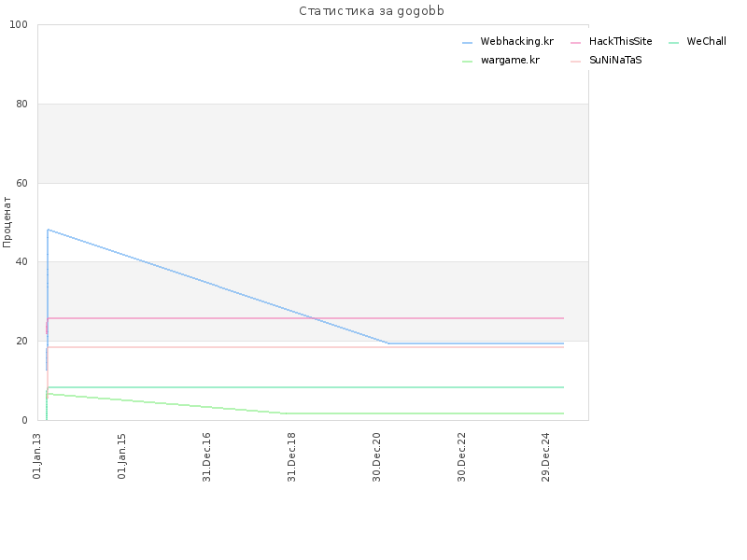The image size is (747, 560).
Task: Click the 30.Dec.20 x-axis date label
Action: (x=377, y=457)
